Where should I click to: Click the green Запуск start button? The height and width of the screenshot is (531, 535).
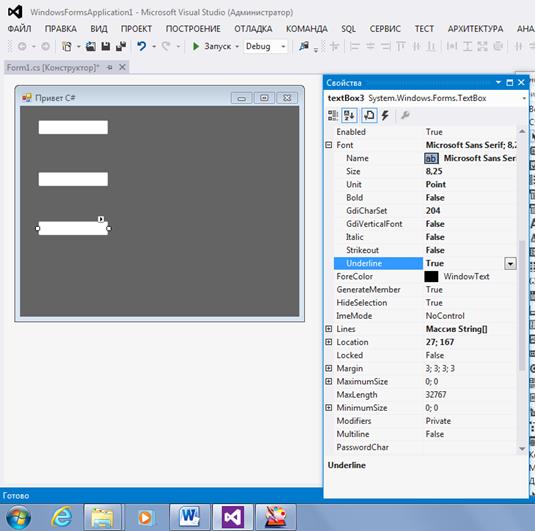pos(212,46)
